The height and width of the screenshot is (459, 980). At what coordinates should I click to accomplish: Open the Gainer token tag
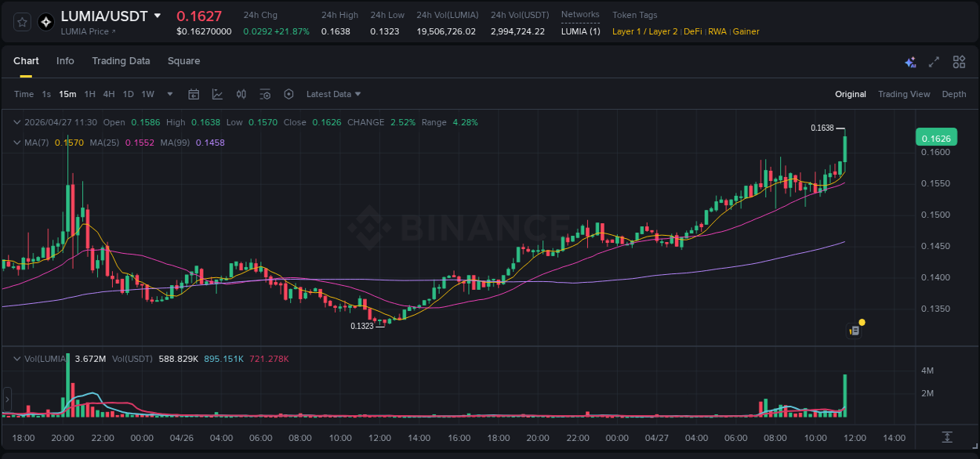746,31
